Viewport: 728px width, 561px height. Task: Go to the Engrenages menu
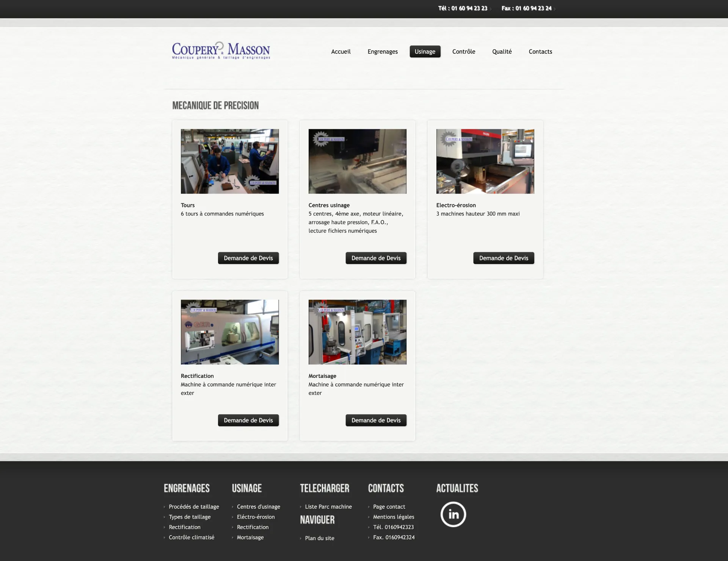point(383,52)
